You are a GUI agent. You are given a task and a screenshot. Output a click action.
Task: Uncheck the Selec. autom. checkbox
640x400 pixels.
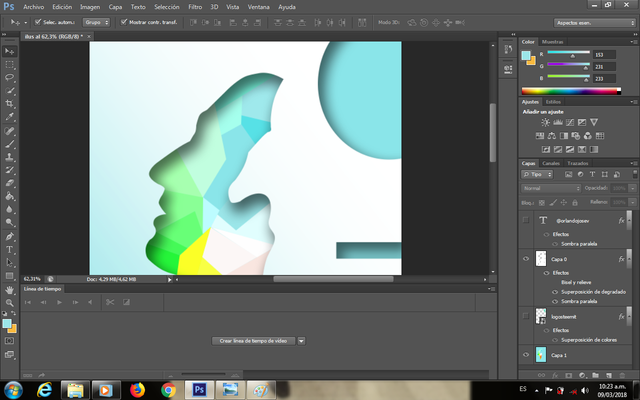pos(38,20)
